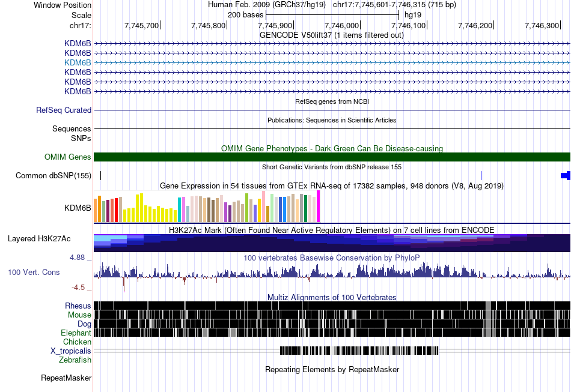Open the OMIM Genes track label

[x=68, y=157]
